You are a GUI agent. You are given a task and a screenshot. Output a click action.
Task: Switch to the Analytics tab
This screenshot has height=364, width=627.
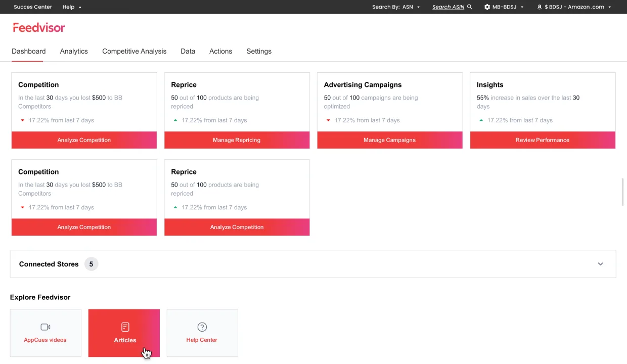(74, 52)
